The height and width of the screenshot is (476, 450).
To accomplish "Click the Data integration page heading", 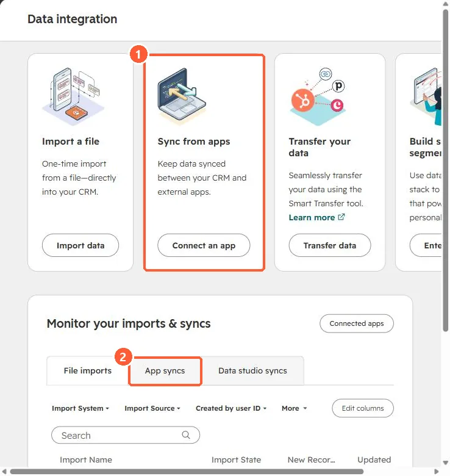I will pos(72,19).
